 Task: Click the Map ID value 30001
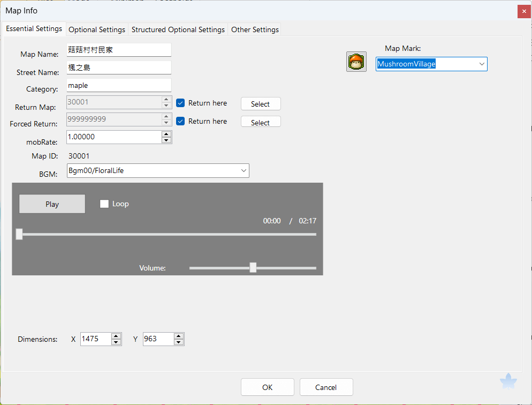(x=79, y=156)
